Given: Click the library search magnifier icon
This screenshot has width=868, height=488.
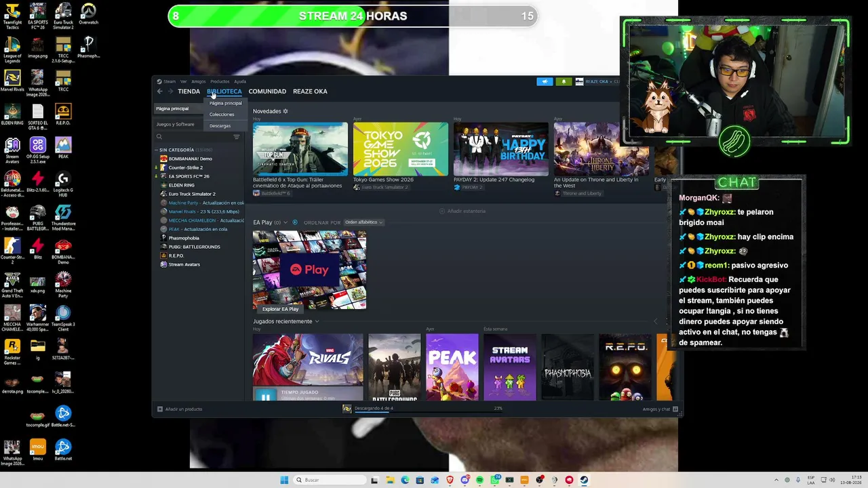Looking at the screenshot, I should [159, 137].
